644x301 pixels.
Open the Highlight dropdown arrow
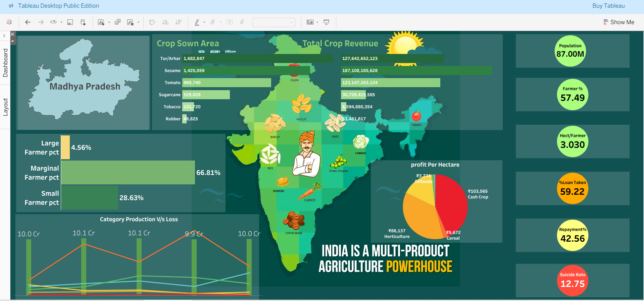click(x=204, y=22)
